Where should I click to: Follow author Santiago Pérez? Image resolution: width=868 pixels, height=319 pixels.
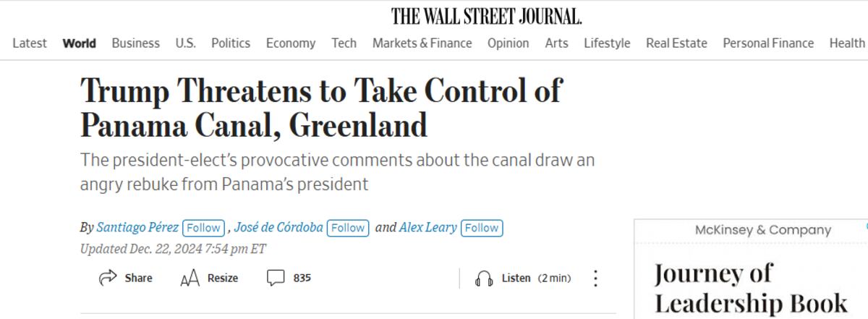coord(203,228)
